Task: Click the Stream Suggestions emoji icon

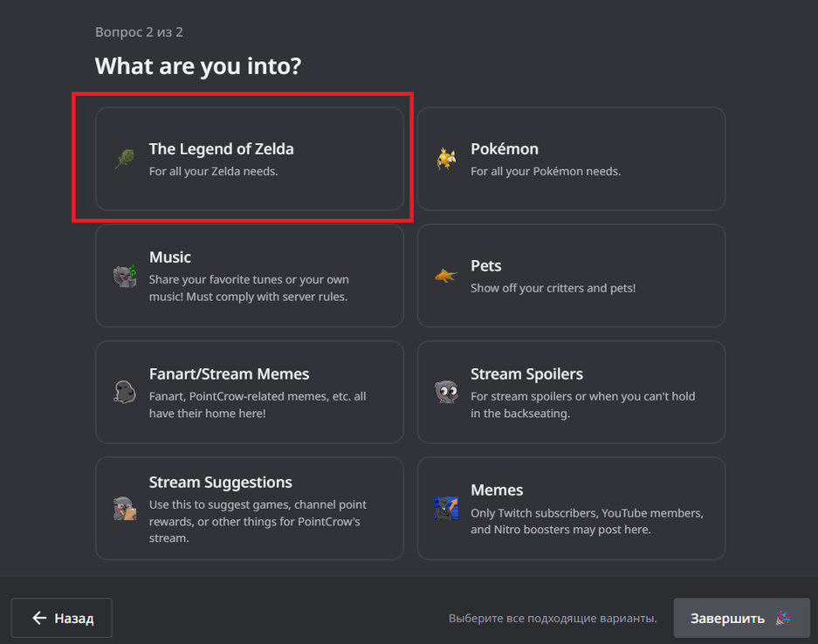Action: (125, 509)
